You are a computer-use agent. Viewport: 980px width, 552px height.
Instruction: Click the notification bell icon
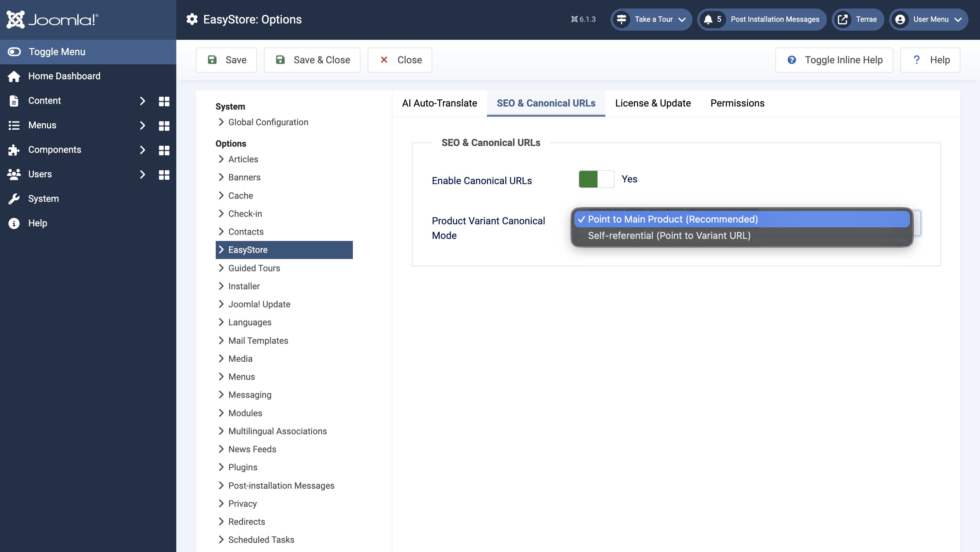click(708, 19)
